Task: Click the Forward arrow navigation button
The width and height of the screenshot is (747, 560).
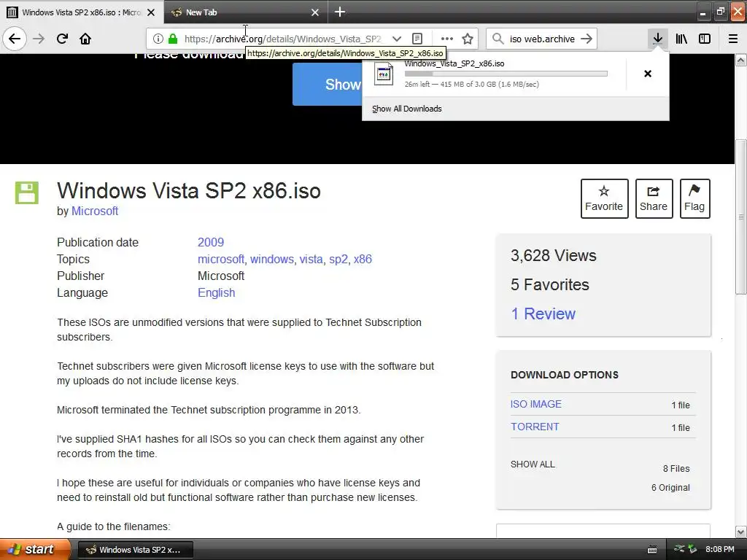Action: click(39, 39)
